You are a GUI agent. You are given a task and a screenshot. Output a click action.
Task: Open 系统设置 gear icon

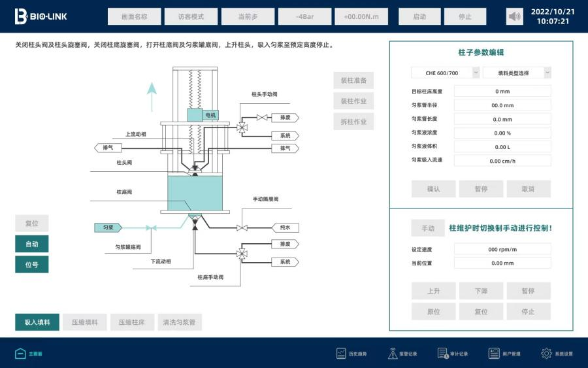click(x=546, y=354)
